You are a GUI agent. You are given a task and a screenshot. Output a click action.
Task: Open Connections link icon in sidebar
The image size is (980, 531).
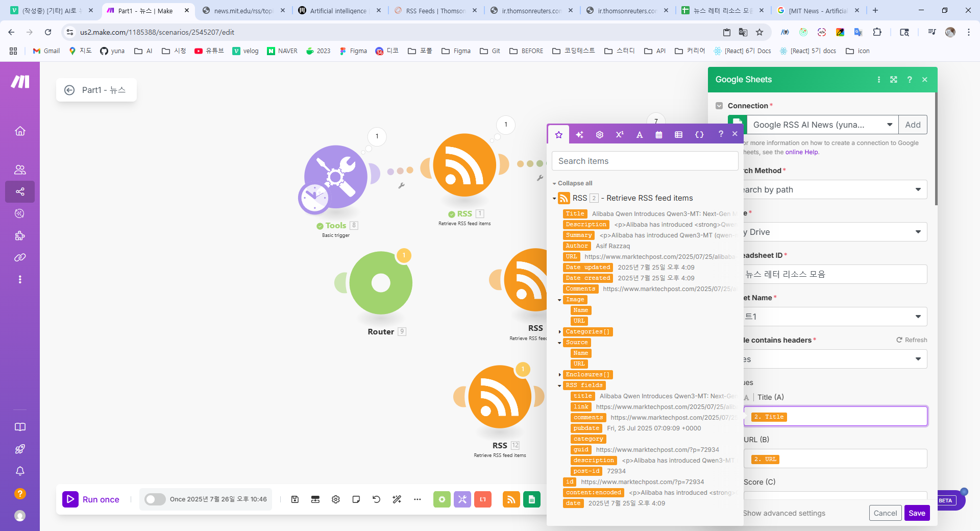(x=20, y=257)
